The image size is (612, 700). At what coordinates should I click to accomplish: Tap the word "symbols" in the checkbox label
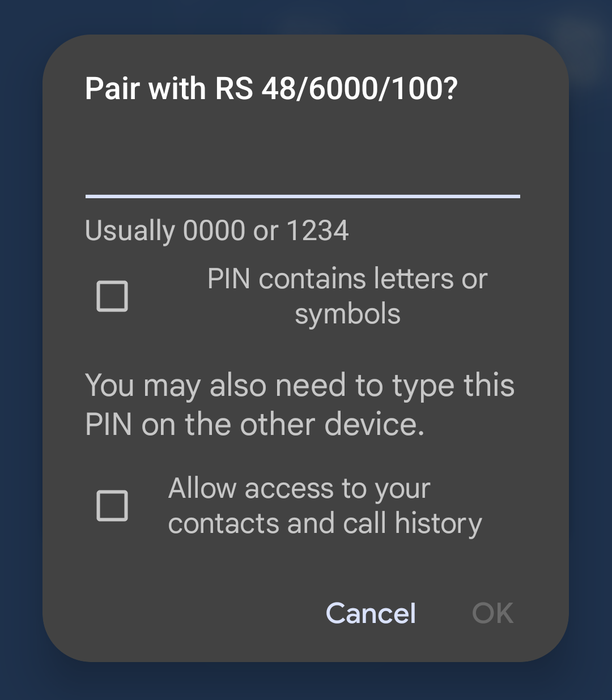pyautogui.click(x=347, y=314)
